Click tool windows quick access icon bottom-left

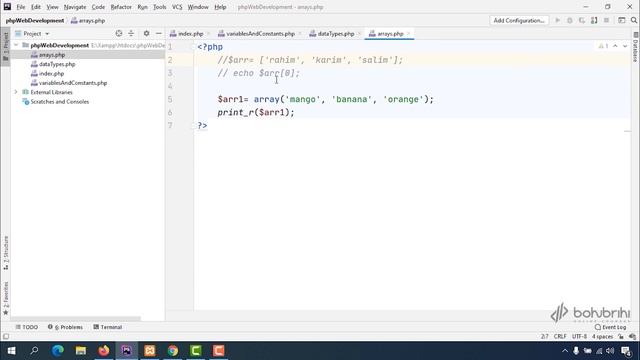(x=6, y=337)
